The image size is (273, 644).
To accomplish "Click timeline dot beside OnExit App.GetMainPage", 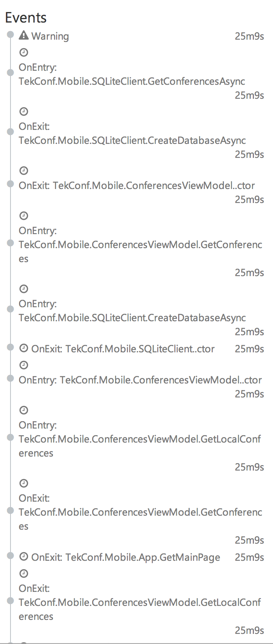I will (10, 556).
